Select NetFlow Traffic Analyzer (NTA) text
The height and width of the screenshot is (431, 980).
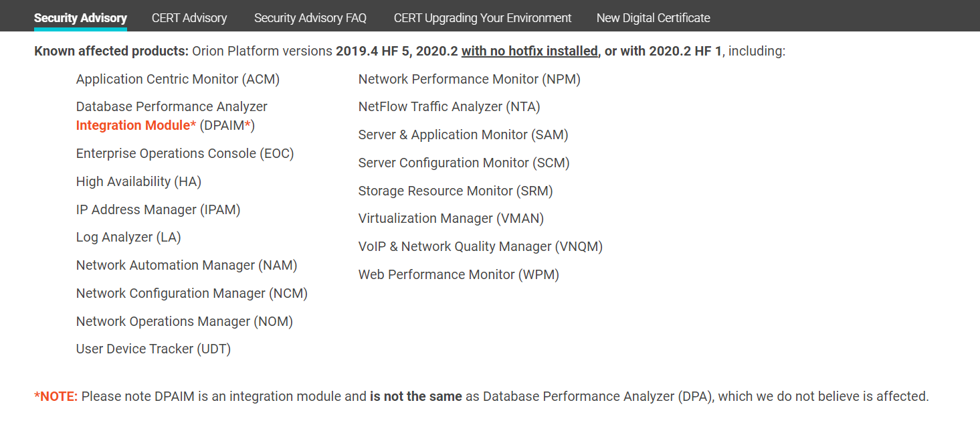coord(449,106)
